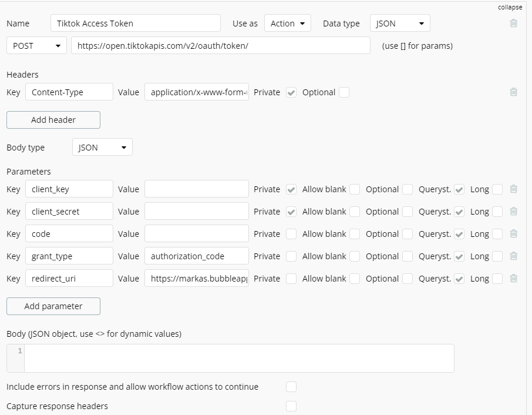Delete the Tiktok Access Token API call
The image size is (532, 415).
pos(514,24)
